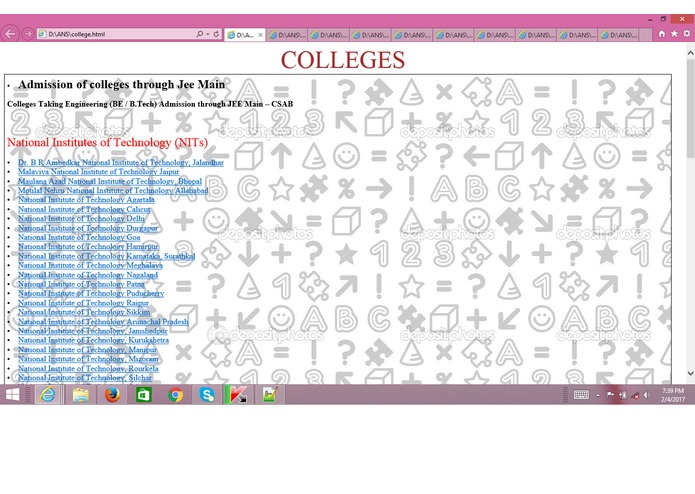
Task: Open the address bar autocomplete dropdown arrow
Action: click(x=207, y=34)
